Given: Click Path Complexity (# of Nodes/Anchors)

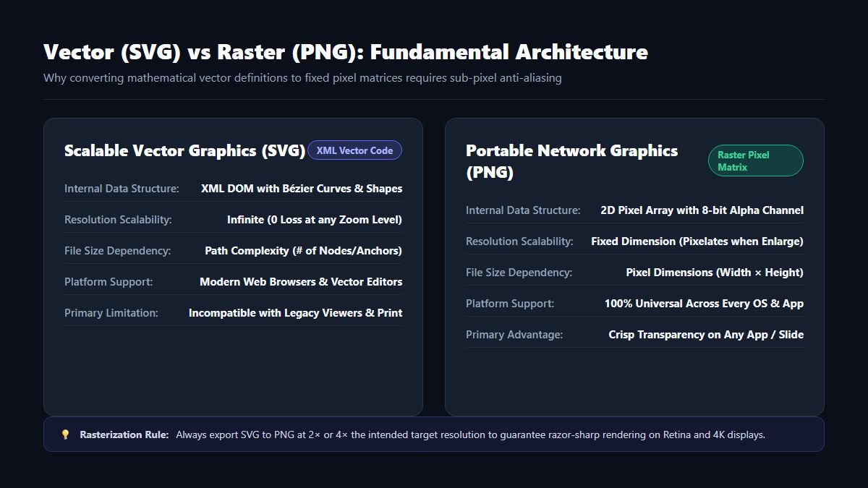Looking at the screenshot, I should pos(304,251).
